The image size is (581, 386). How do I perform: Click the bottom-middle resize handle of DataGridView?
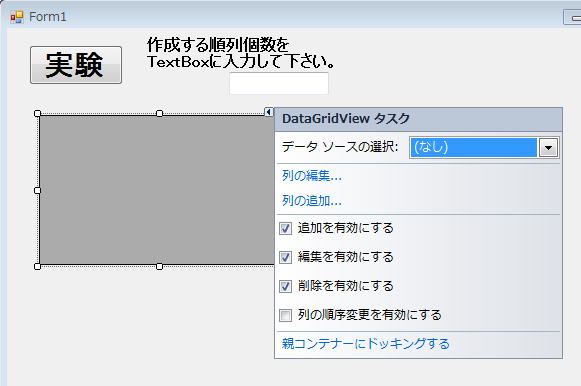point(159,266)
